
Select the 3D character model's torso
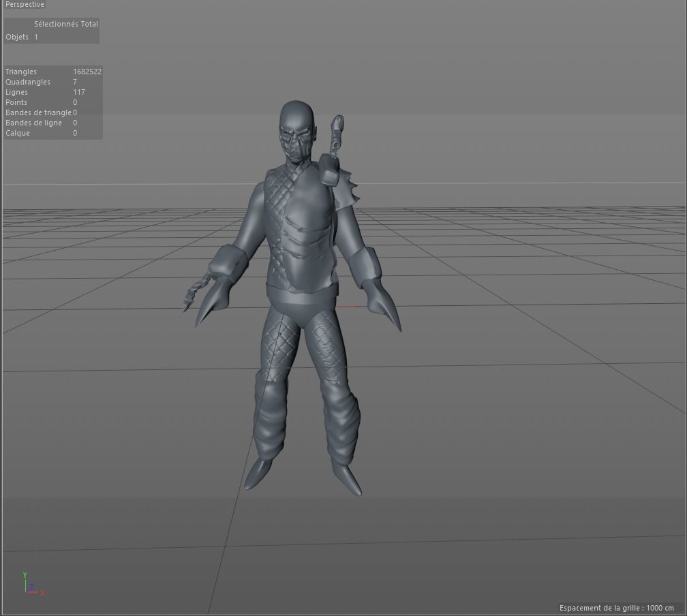coord(301,228)
